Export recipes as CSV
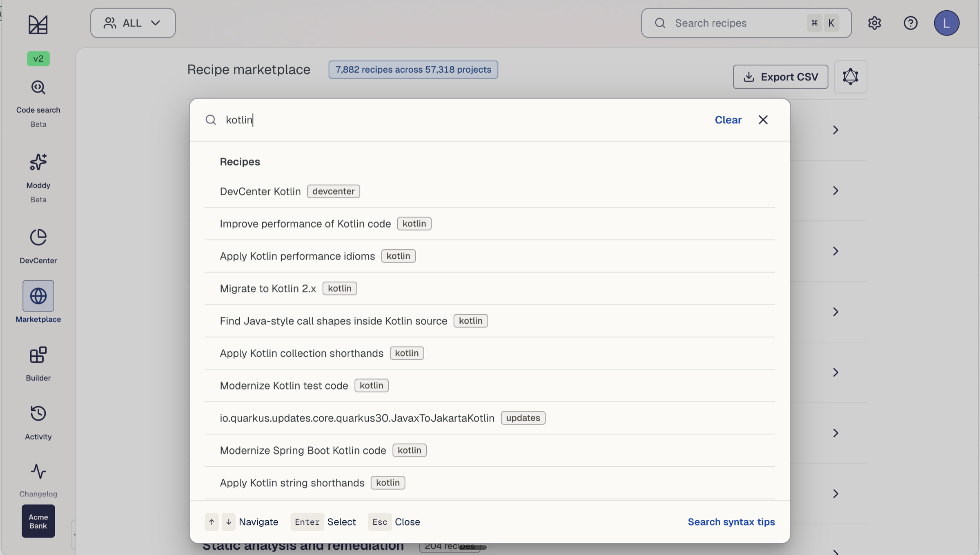The width and height of the screenshot is (980, 555). point(780,76)
